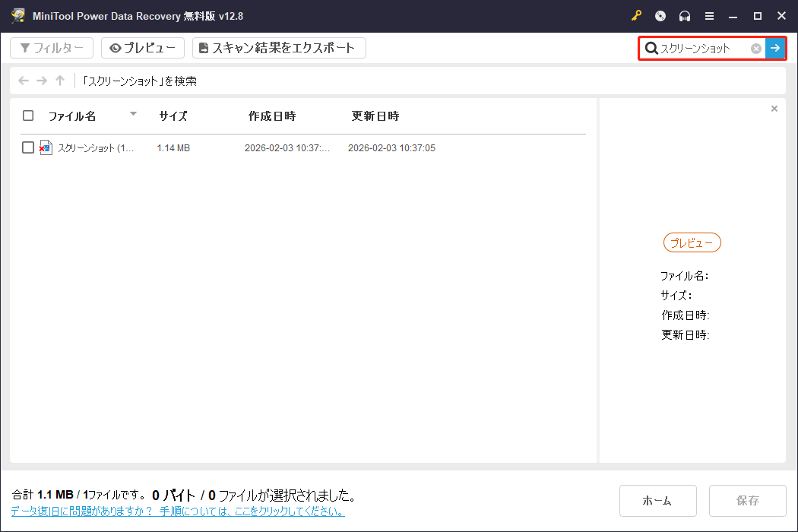
Task: Click the deleted image file icon
Action: [46, 147]
